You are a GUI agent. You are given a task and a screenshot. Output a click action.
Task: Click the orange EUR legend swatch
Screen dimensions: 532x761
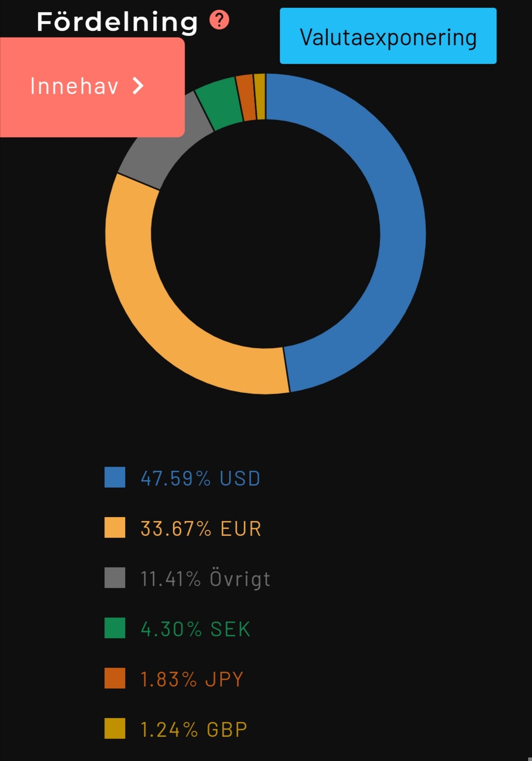[115, 528]
